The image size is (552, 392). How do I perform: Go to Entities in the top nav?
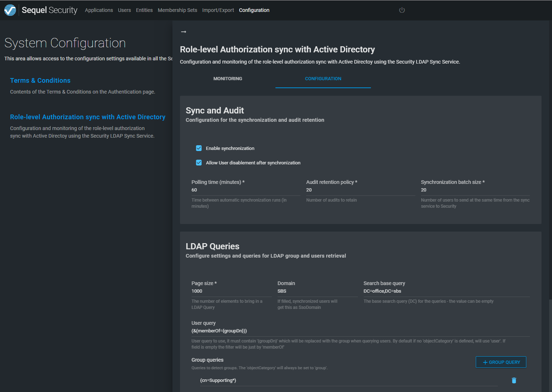[144, 10]
